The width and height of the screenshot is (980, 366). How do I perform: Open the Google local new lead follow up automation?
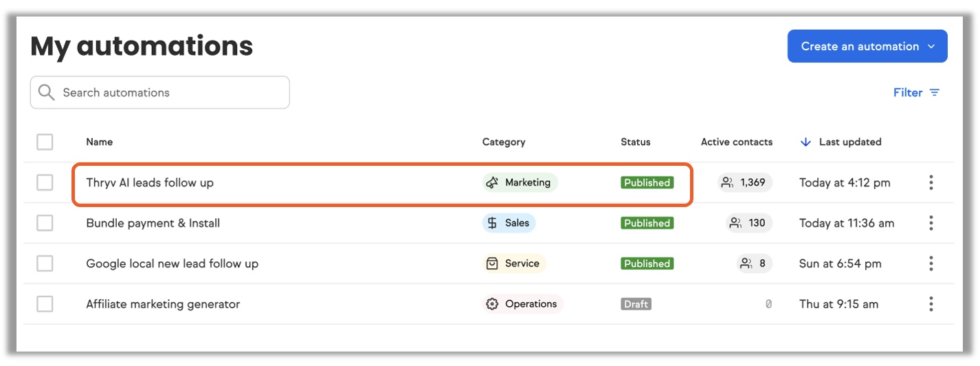click(x=172, y=263)
